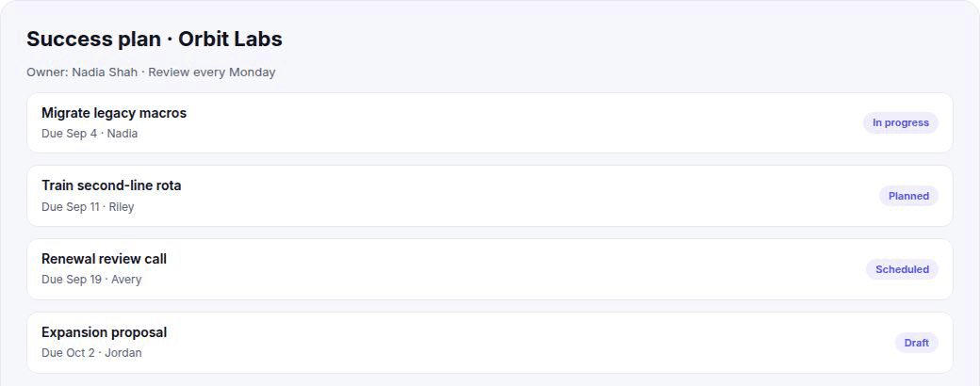Click the Due Oct 2 · Jordan text
The width and height of the screenshot is (980, 386).
(x=91, y=353)
